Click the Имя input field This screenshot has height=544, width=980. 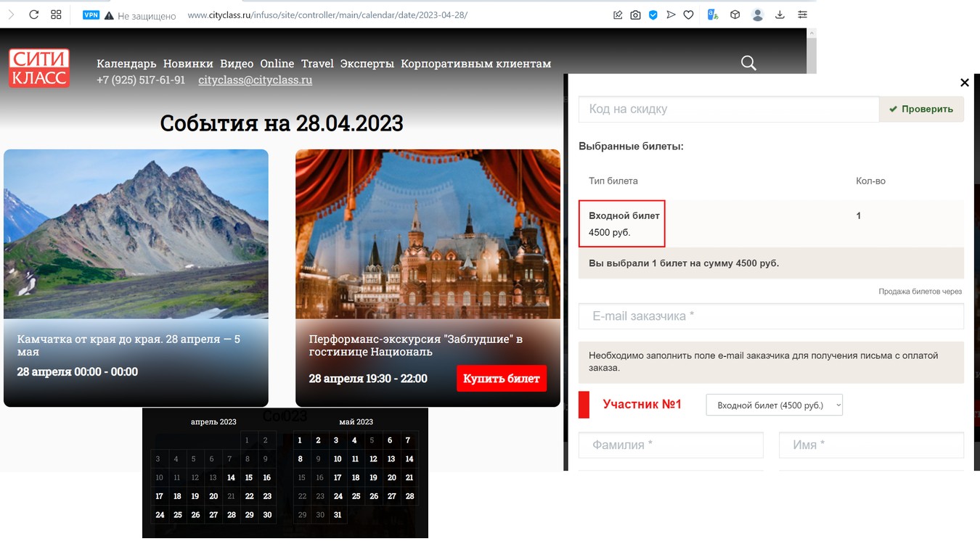871,445
